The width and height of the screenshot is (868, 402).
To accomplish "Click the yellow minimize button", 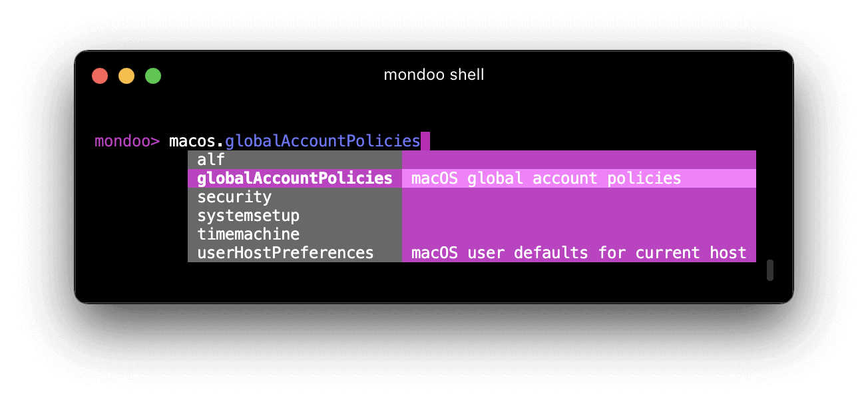I will pos(126,75).
